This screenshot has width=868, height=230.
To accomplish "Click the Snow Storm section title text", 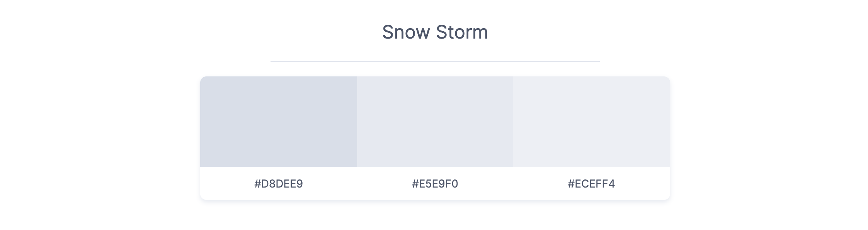I will [x=435, y=32].
